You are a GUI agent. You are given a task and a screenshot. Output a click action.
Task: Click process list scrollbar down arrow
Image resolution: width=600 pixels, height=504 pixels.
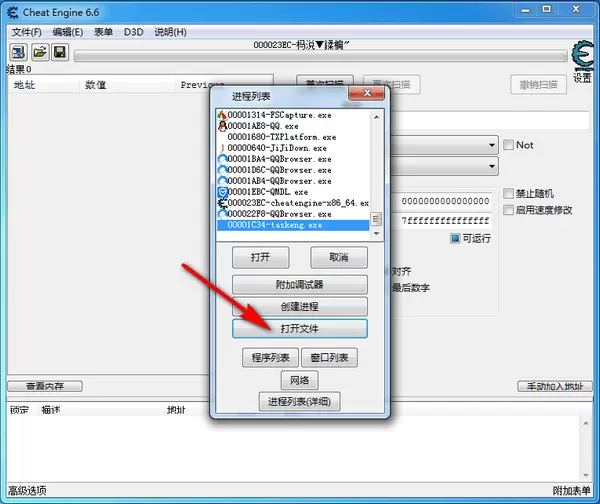click(x=377, y=233)
